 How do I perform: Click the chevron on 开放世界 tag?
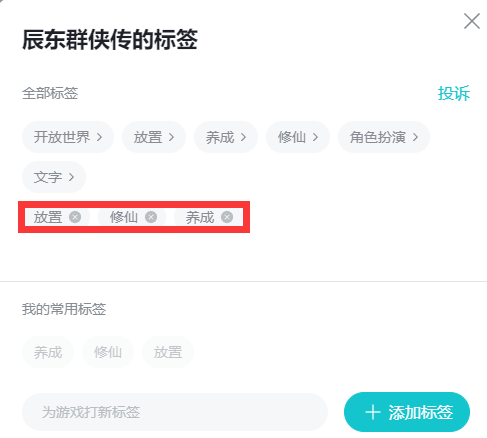point(99,137)
